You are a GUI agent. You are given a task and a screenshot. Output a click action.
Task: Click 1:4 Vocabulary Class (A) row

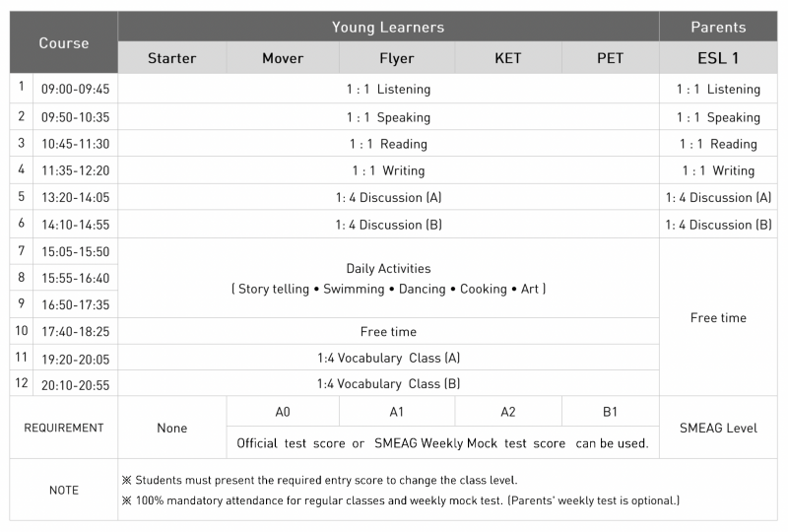pos(388,358)
